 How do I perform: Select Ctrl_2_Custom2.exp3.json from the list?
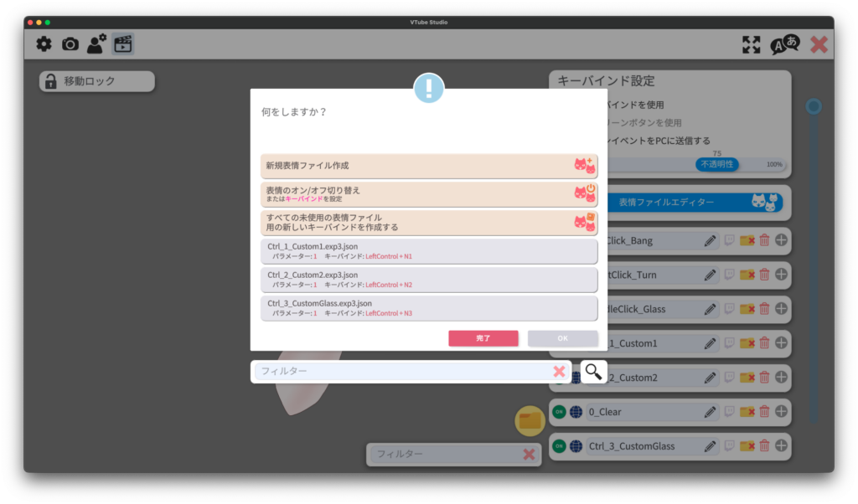(x=428, y=280)
